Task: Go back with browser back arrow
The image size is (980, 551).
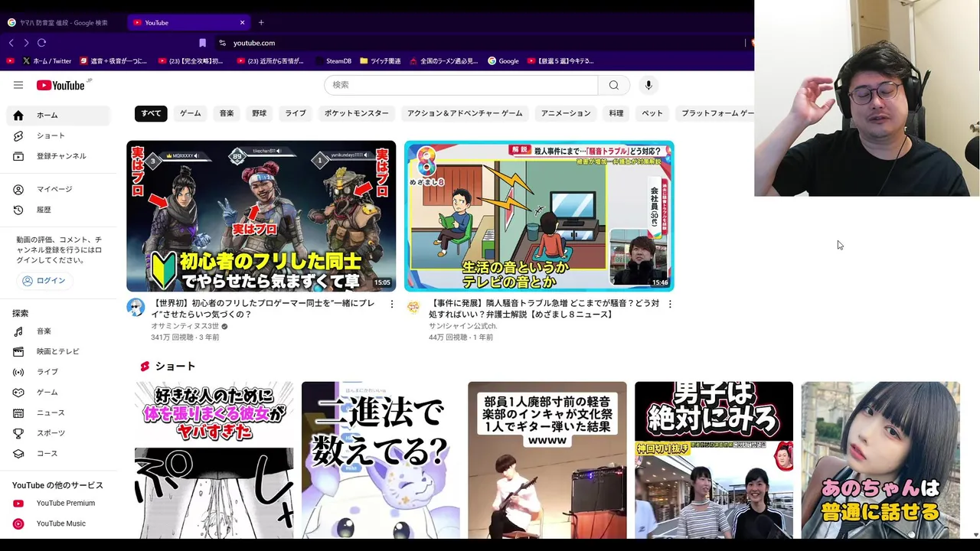Action: point(11,43)
